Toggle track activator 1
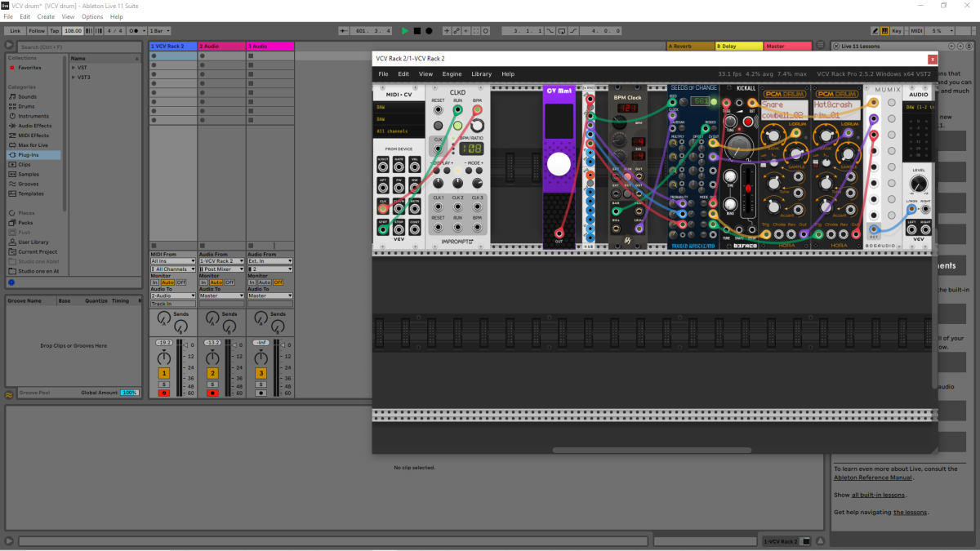This screenshot has width=980, height=551. pyautogui.click(x=164, y=373)
